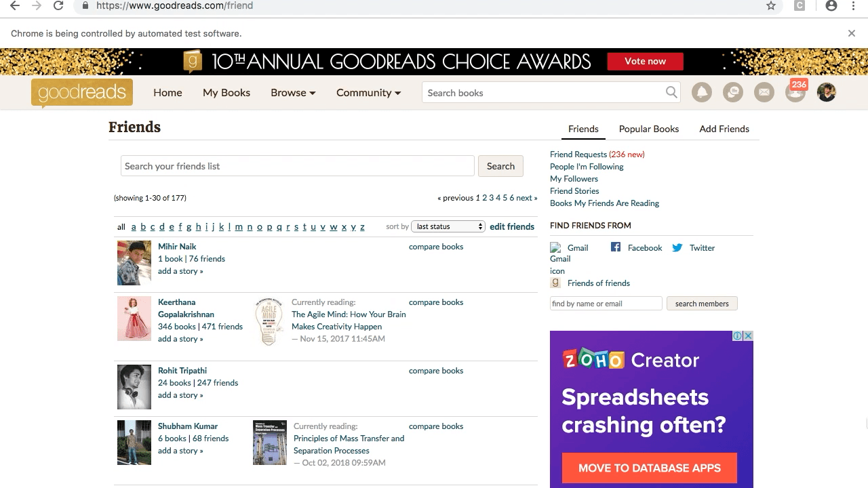Switch to the Popular Books tab
868x488 pixels.
click(649, 129)
